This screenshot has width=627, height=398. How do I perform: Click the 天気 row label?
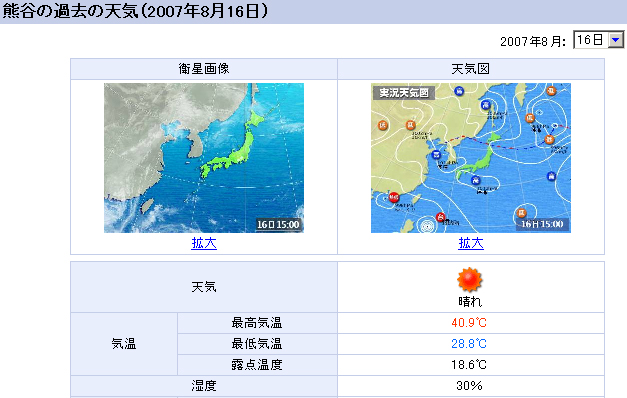204,287
